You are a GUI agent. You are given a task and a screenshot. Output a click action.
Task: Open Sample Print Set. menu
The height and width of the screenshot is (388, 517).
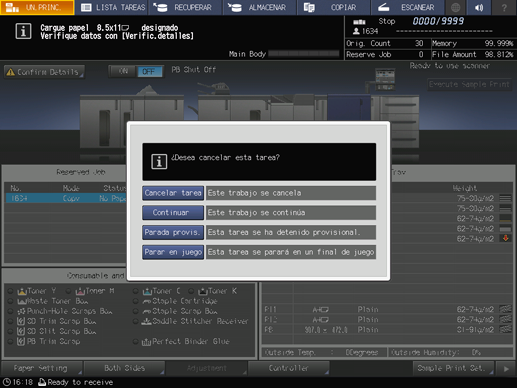453,368
